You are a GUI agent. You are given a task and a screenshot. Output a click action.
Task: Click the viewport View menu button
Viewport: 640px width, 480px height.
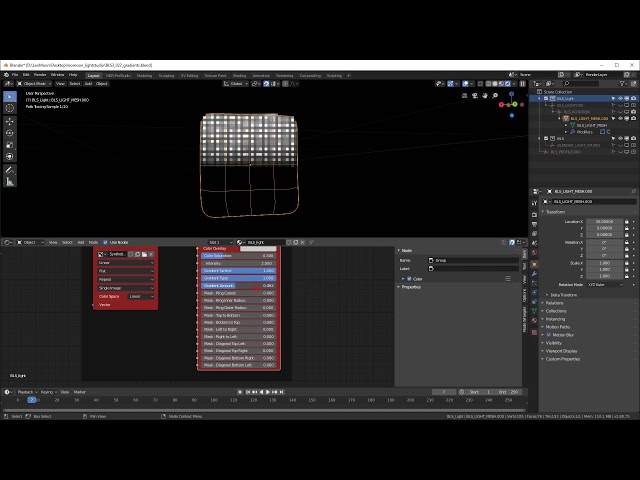[60, 84]
